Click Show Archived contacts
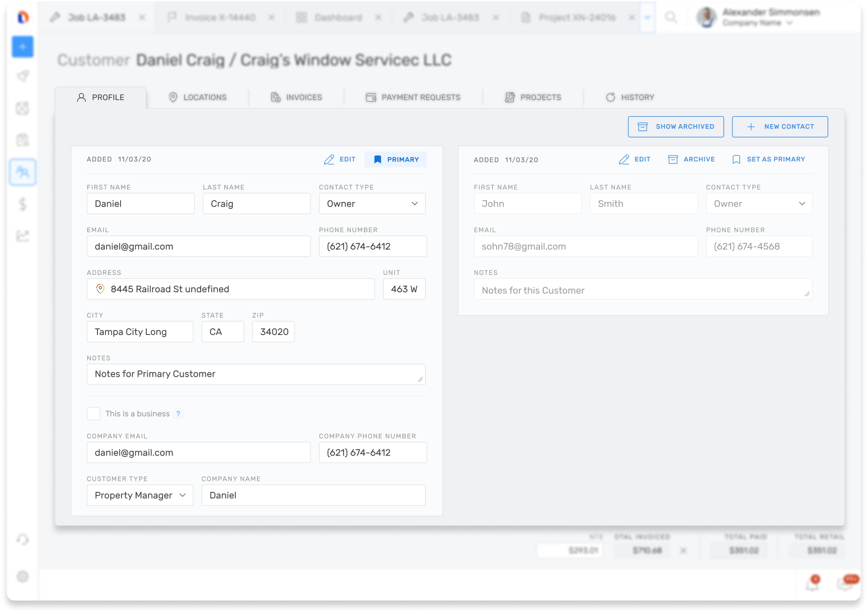Viewport: 868px width, 613px height. (676, 126)
